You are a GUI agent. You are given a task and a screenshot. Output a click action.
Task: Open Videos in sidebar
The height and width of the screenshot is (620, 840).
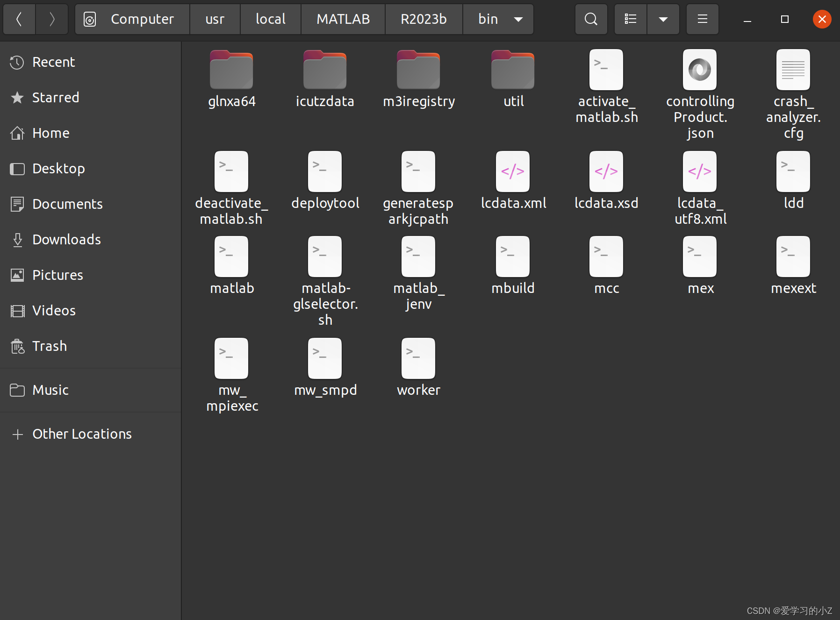click(x=91, y=311)
